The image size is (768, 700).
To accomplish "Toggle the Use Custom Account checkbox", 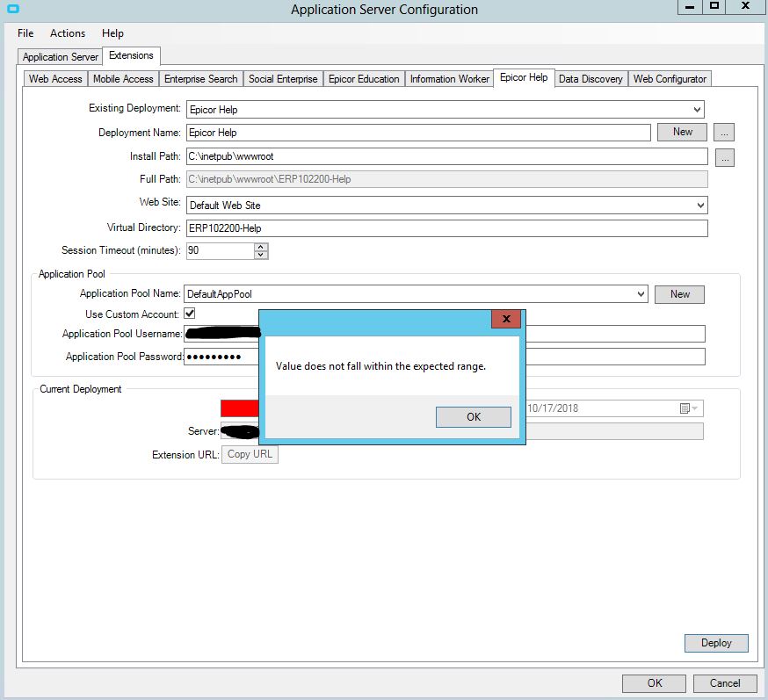I will (x=190, y=314).
